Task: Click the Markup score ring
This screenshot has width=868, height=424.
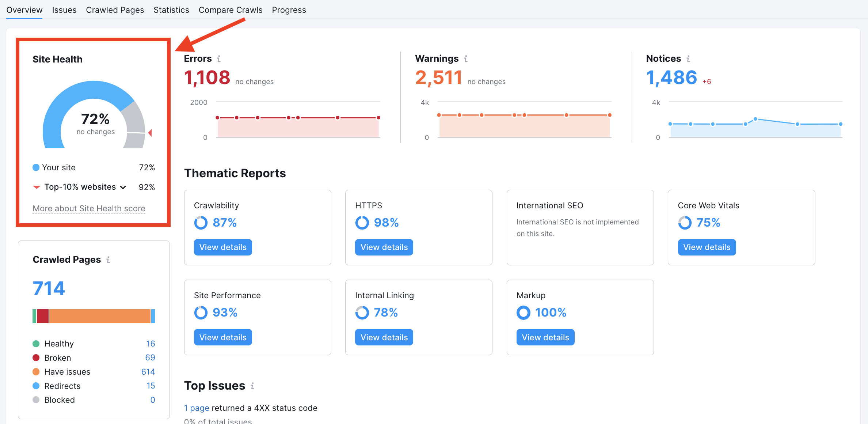Action: [x=524, y=313]
